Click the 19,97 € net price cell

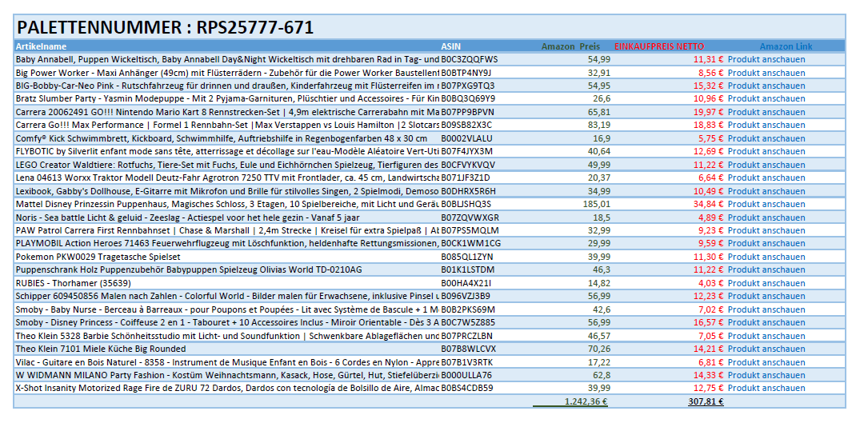(708, 112)
